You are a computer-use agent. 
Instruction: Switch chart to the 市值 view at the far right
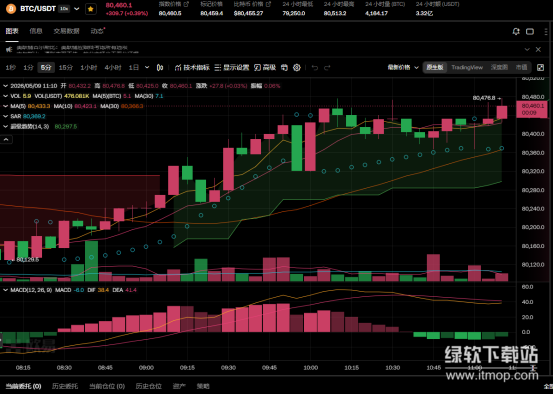pos(521,67)
